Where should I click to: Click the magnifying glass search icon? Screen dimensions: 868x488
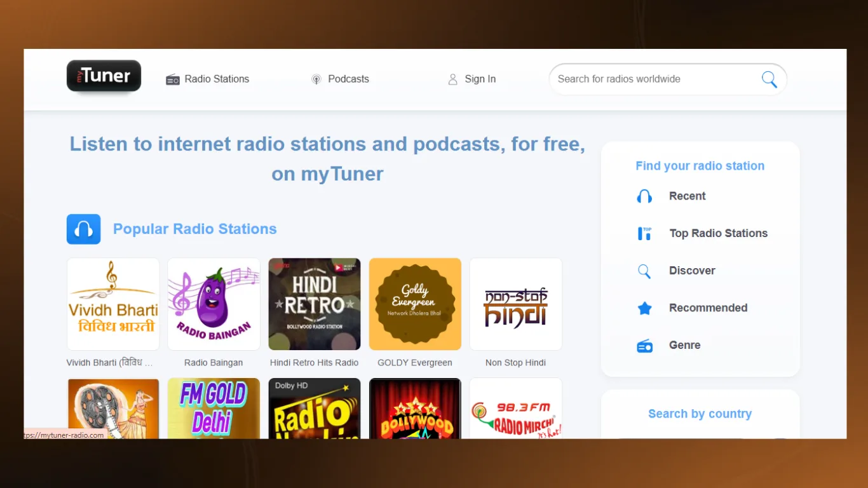pos(769,79)
